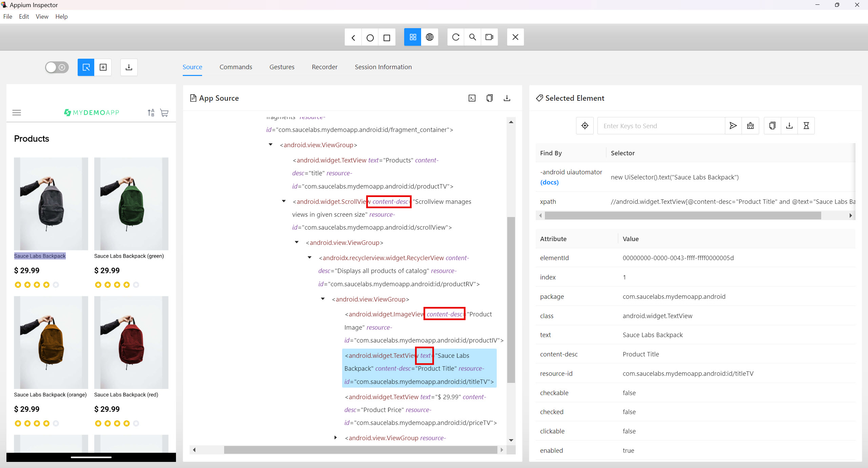Screen dimensions: 868x468
Task: Collapse the android.widget.ScrollView node
Action: 284,201
